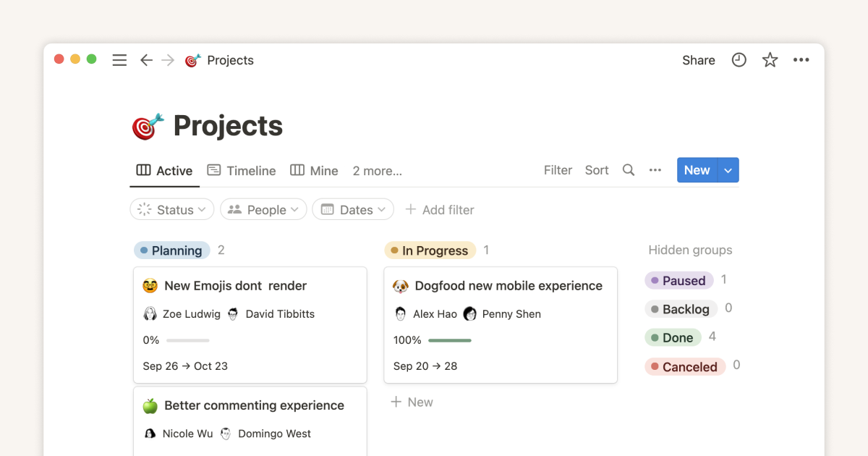Open the New Emojis dont render card
Screen dimensions: 868x456
pyautogui.click(x=235, y=285)
